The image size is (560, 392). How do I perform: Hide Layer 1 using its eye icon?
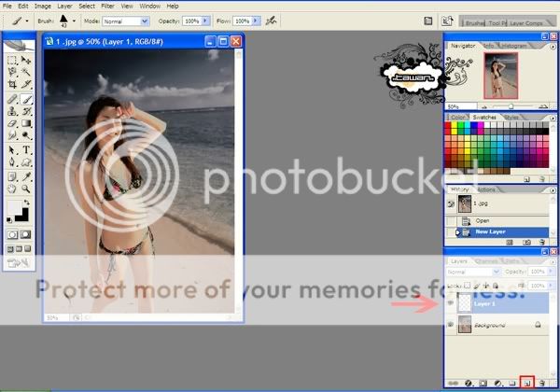pos(452,302)
